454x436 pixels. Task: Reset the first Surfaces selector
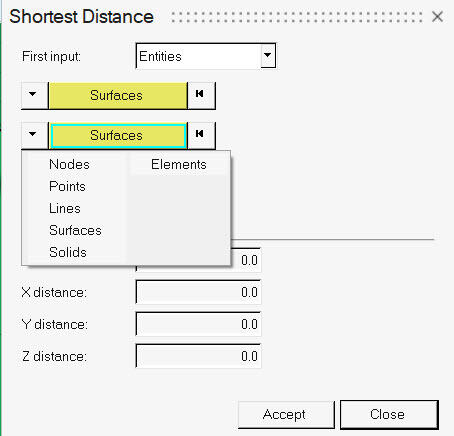pyautogui.click(x=201, y=95)
